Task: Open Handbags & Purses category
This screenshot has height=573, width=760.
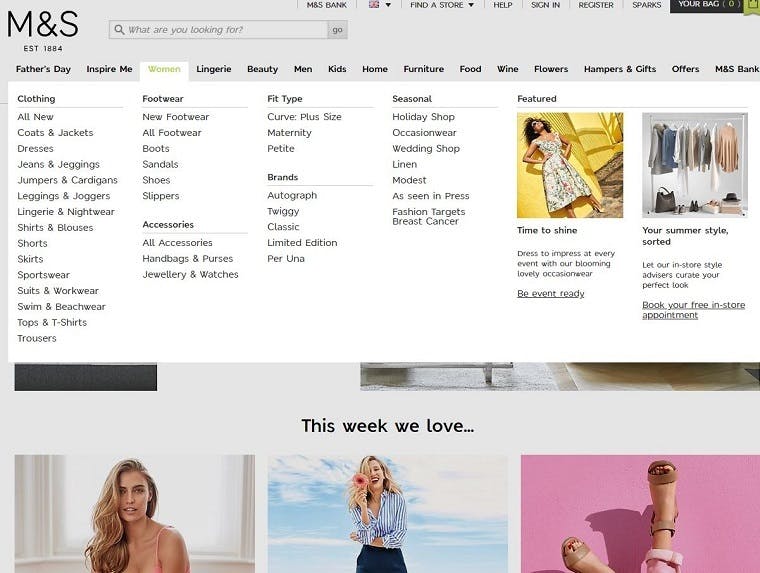Action: click(x=187, y=259)
